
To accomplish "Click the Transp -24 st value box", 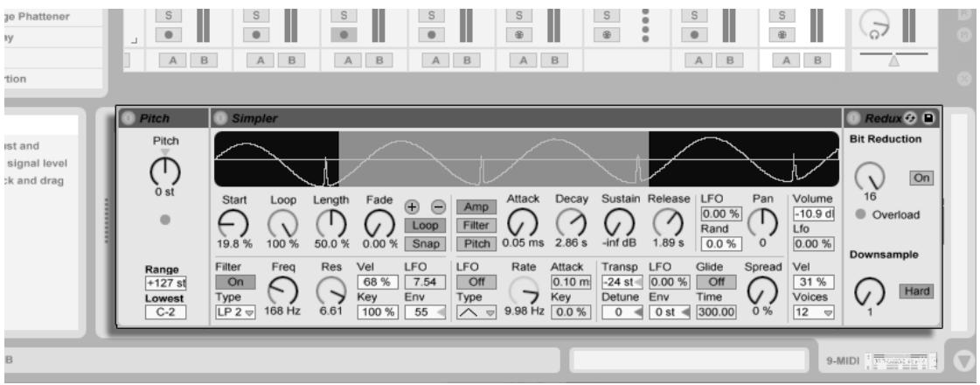I will (x=622, y=282).
